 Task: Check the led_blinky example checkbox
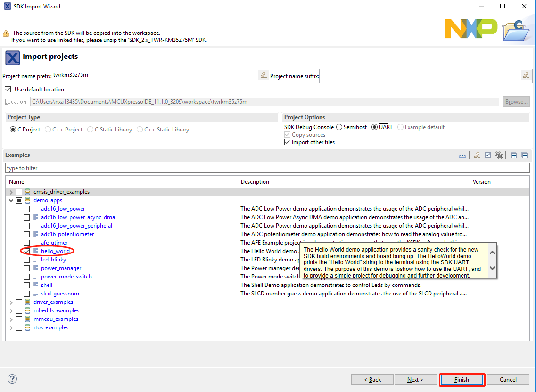(27, 260)
